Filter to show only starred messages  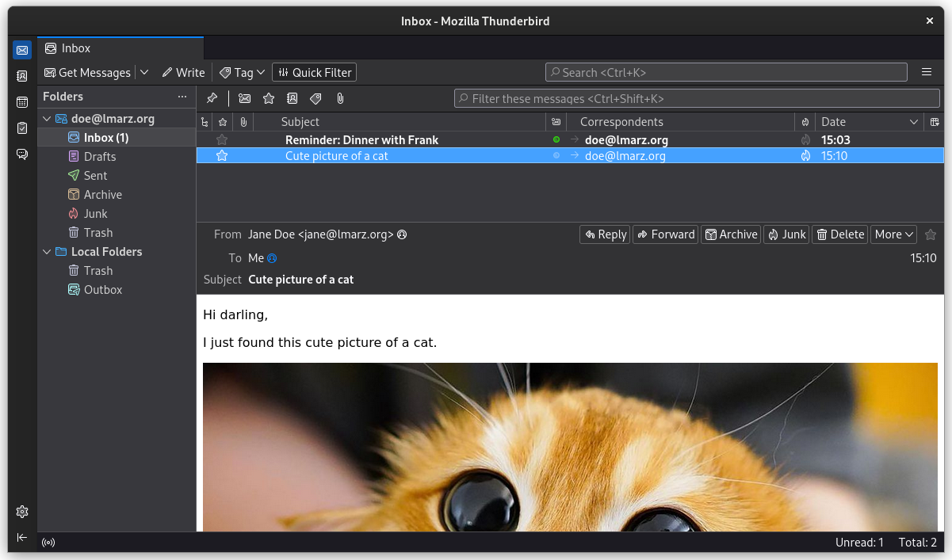(269, 98)
